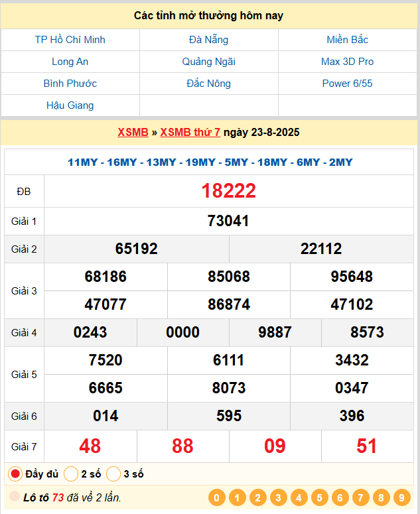
Task: Click digit filter circle 1
Action: point(237,497)
